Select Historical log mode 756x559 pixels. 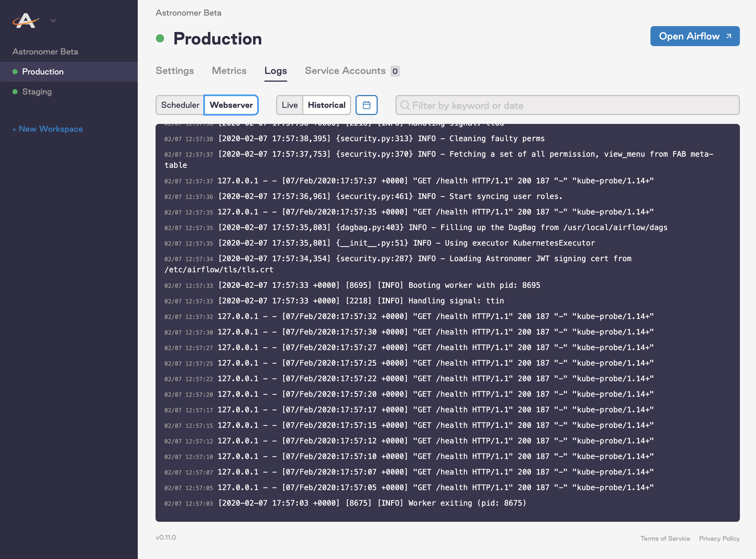pyautogui.click(x=326, y=105)
